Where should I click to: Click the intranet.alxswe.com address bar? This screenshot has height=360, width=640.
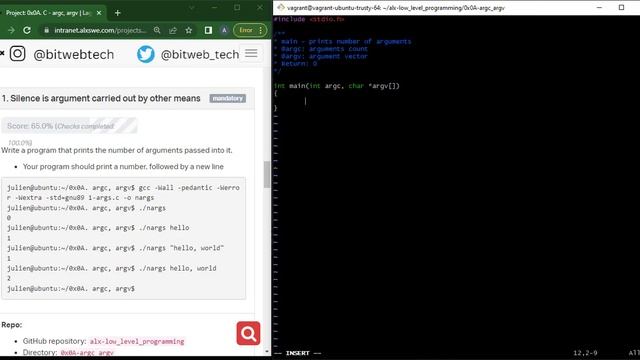[x=100, y=30]
